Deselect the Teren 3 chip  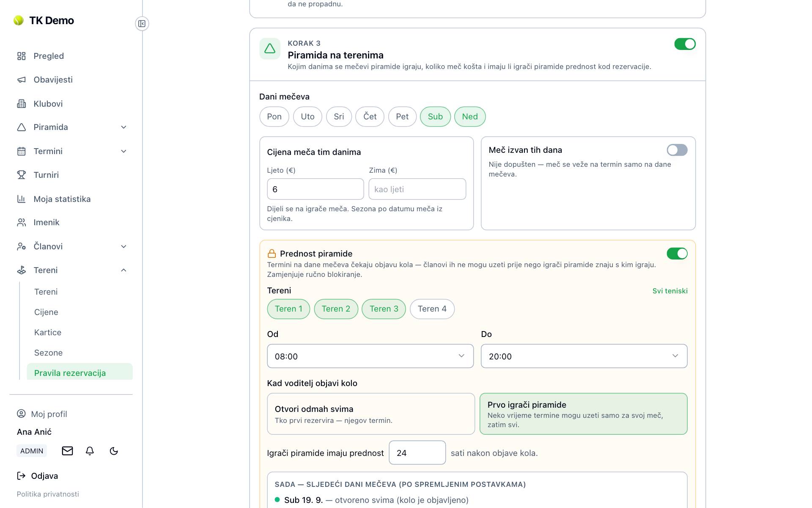[x=384, y=309]
